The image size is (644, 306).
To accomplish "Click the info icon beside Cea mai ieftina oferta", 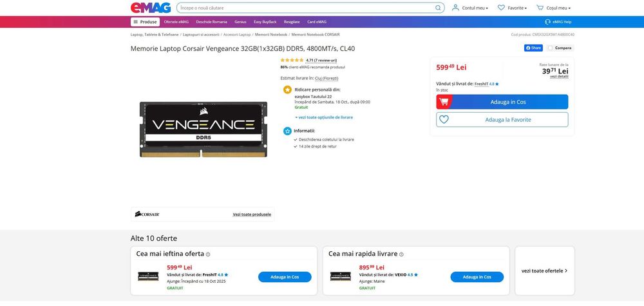I will pyautogui.click(x=208, y=254).
